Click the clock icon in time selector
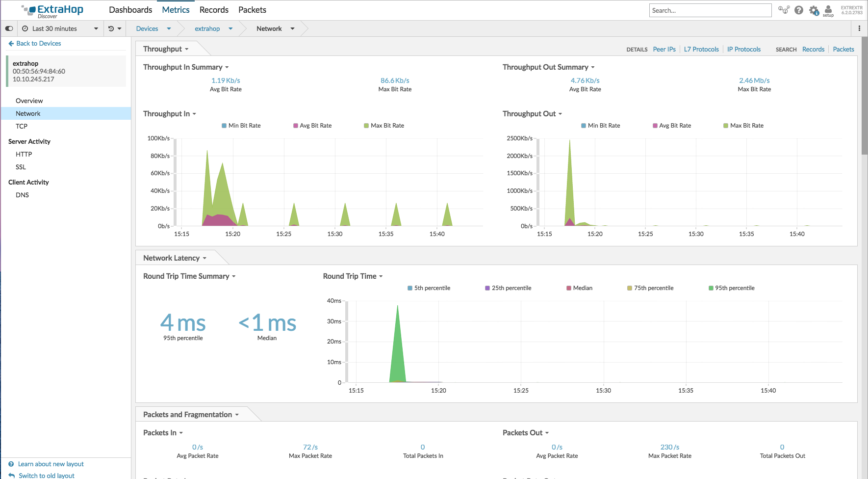Screen dimensions: 868x479 [x=25, y=28]
